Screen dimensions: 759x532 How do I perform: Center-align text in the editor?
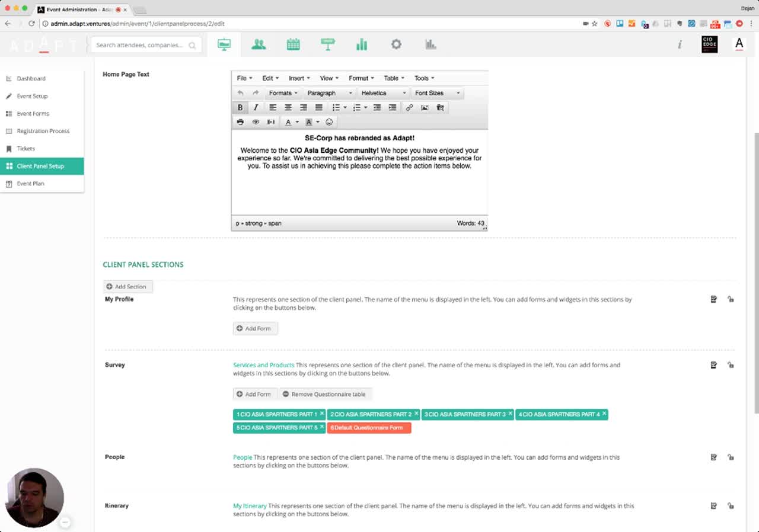(x=288, y=107)
